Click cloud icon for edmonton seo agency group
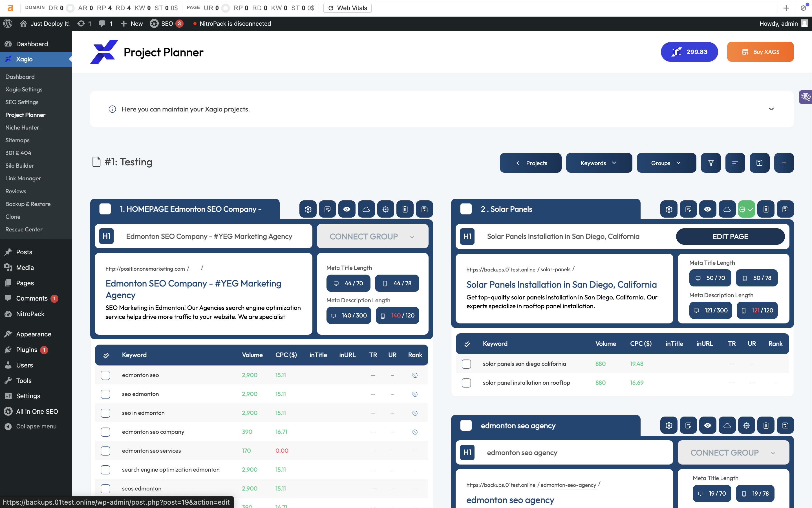Image resolution: width=812 pixels, height=508 pixels. [x=727, y=426]
